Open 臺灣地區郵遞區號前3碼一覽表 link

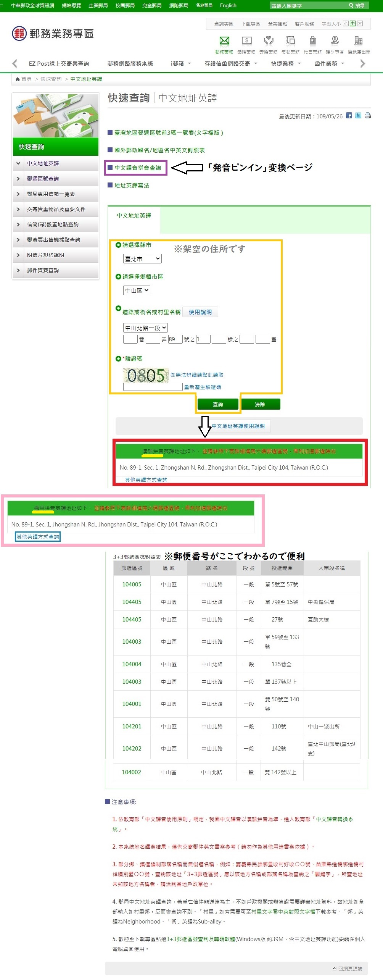(x=169, y=133)
